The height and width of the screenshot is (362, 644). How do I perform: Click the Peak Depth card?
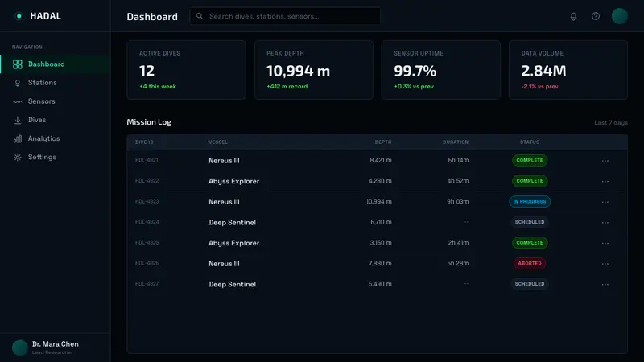(x=314, y=70)
